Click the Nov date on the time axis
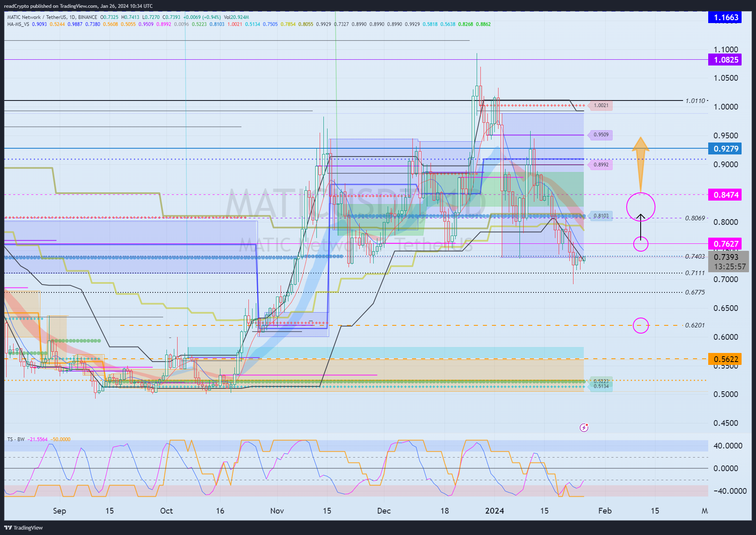 (277, 511)
